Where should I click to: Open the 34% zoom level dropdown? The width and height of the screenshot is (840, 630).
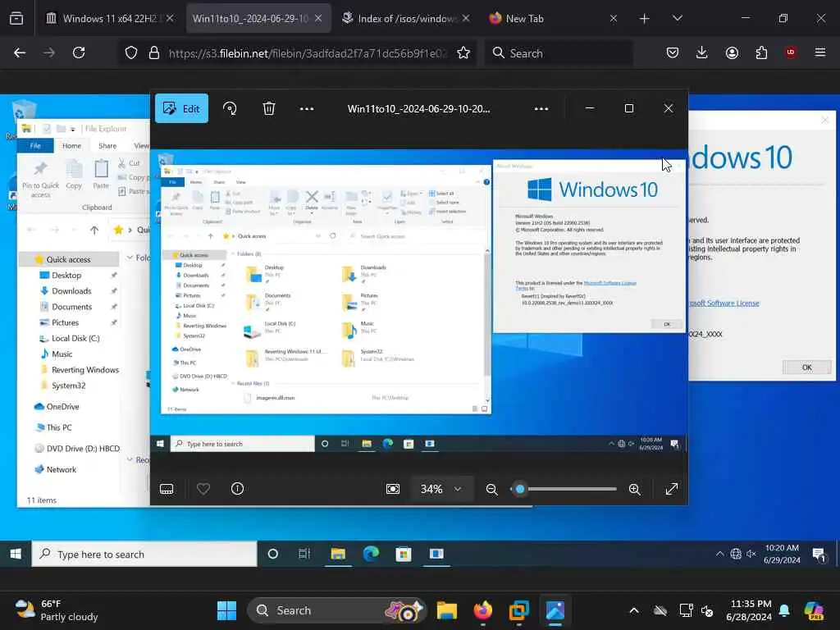click(x=441, y=489)
